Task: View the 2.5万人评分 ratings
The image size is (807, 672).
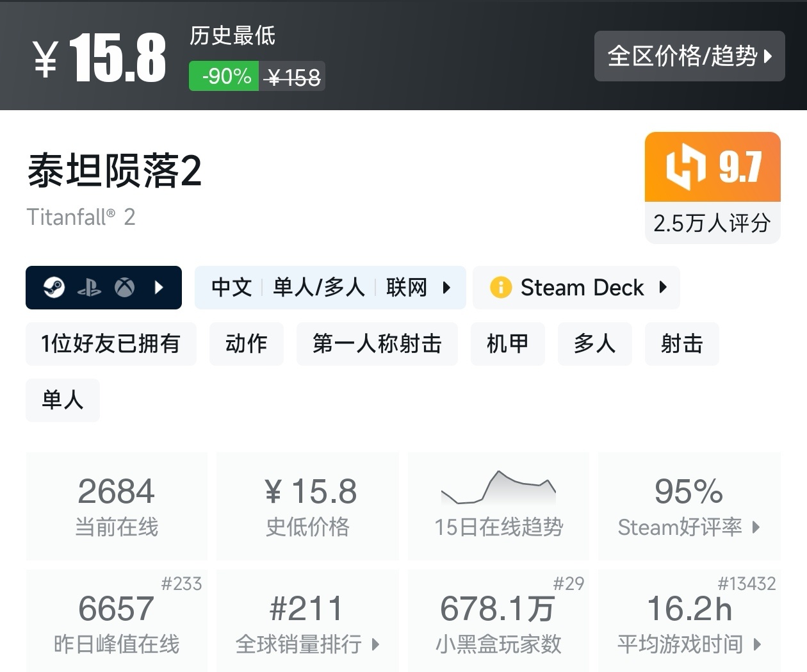Action: [712, 223]
